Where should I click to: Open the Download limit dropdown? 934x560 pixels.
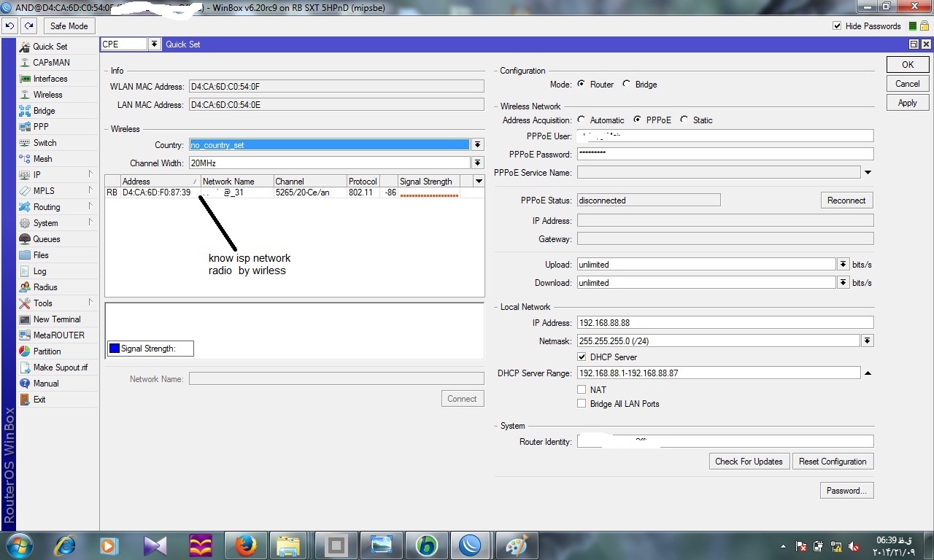843,283
